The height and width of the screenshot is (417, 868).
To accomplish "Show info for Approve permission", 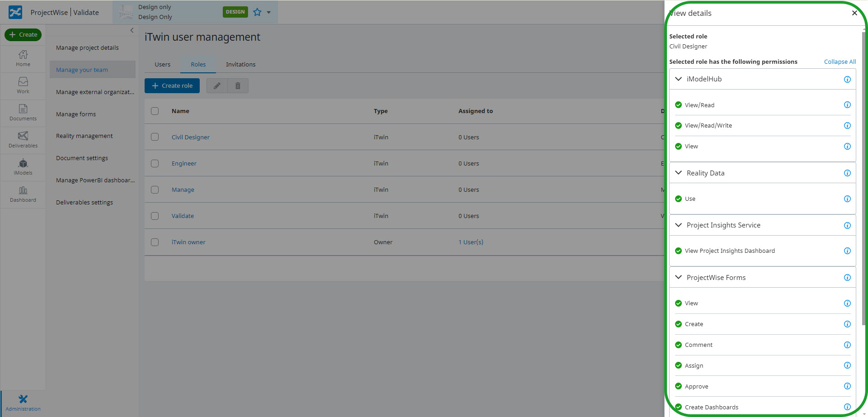I will pyautogui.click(x=847, y=386).
